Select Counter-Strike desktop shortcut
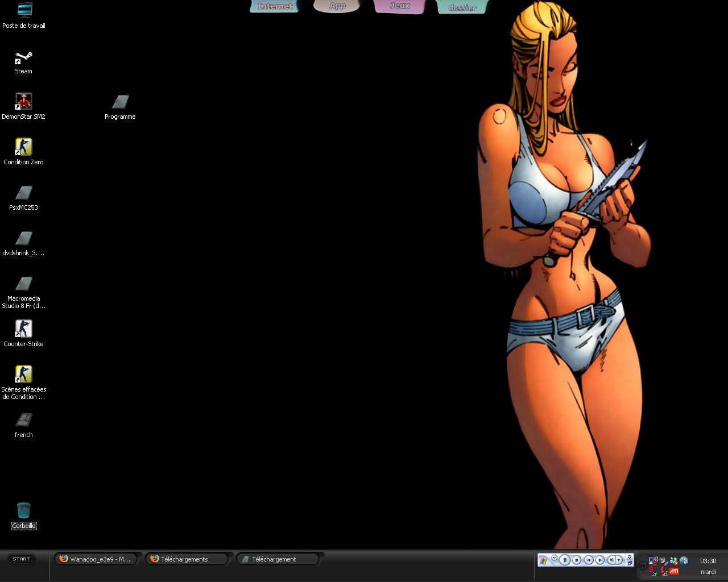This screenshot has height=582, width=728. [23, 334]
